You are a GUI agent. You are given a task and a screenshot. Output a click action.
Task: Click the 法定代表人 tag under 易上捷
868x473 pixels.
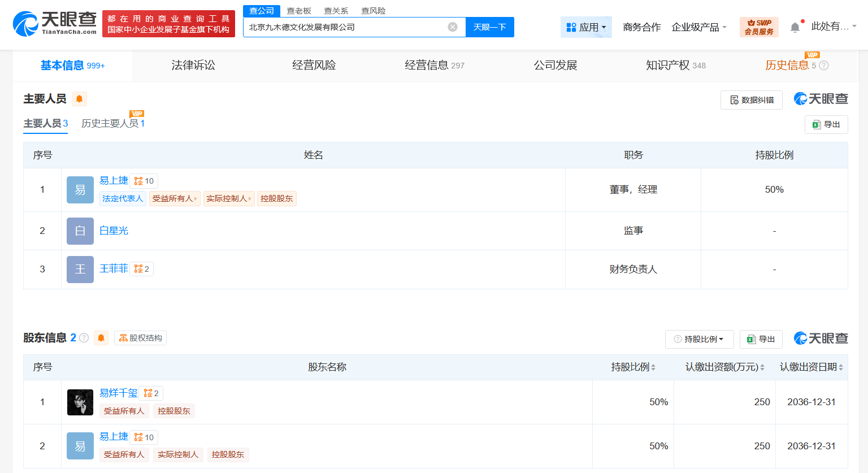tap(123, 199)
